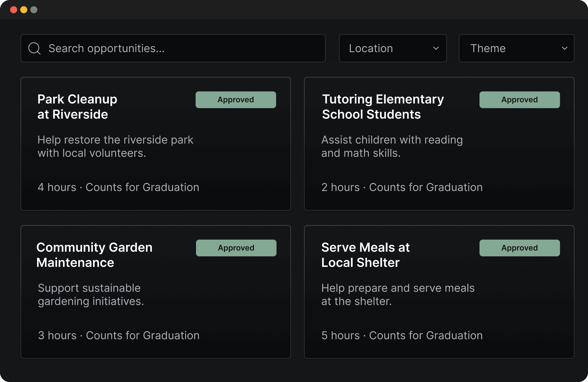The width and height of the screenshot is (588, 382).
Task: Open Serve Meals at Local Shelter title
Action: 365,255
